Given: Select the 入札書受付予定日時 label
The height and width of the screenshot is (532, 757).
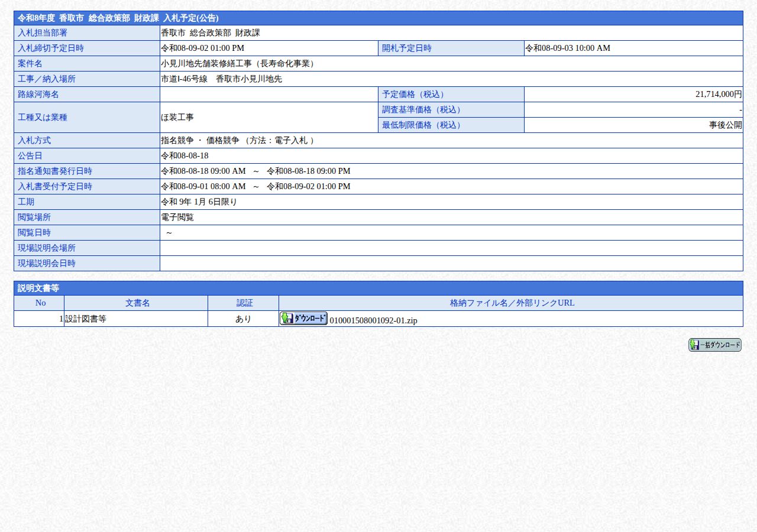Looking at the screenshot, I should [87, 187].
